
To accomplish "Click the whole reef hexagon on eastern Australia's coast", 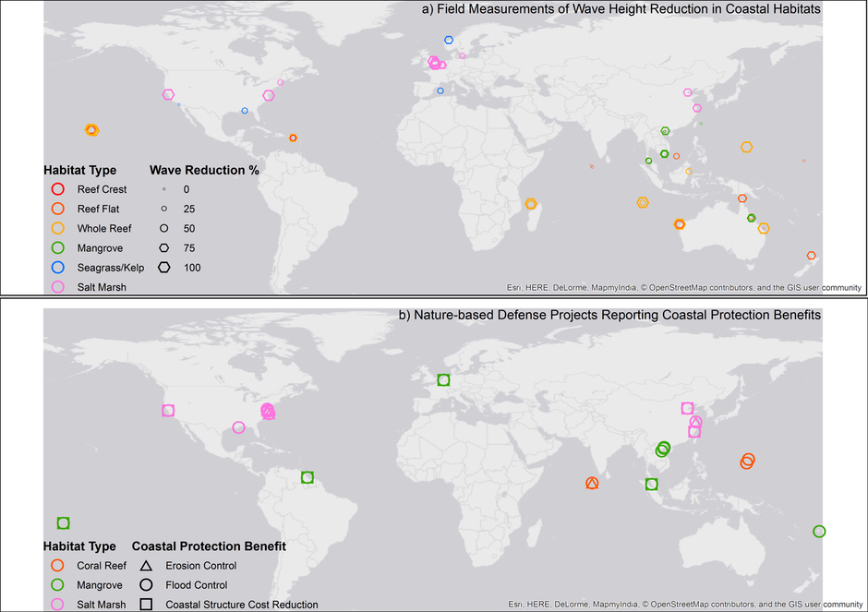I will pyautogui.click(x=764, y=228).
